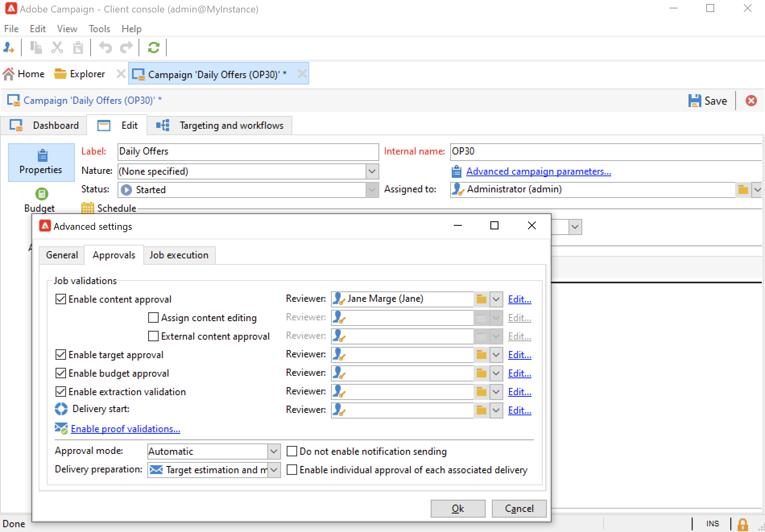
Task: Open the Dashboard tab
Action: click(44, 126)
